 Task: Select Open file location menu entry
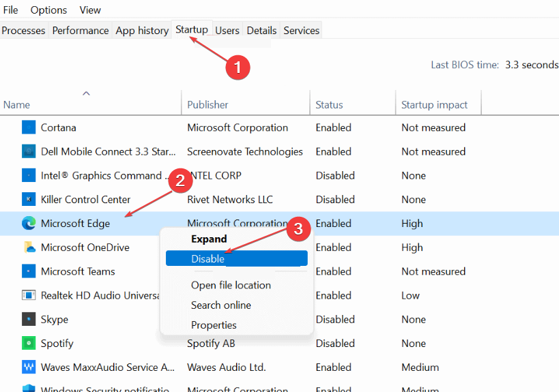pyautogui.click(x=231, y=285)
